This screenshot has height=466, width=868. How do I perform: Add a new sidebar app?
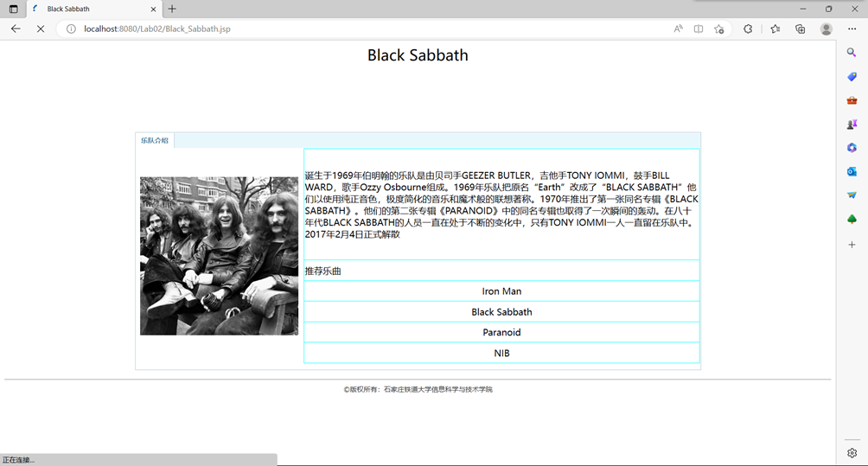point(852,245)
